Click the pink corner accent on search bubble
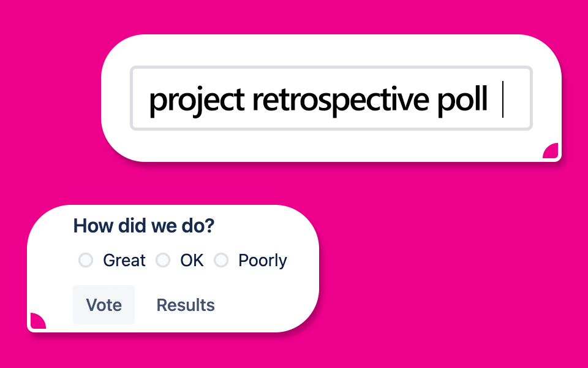The image size is (588, 368). coord(552,152)
